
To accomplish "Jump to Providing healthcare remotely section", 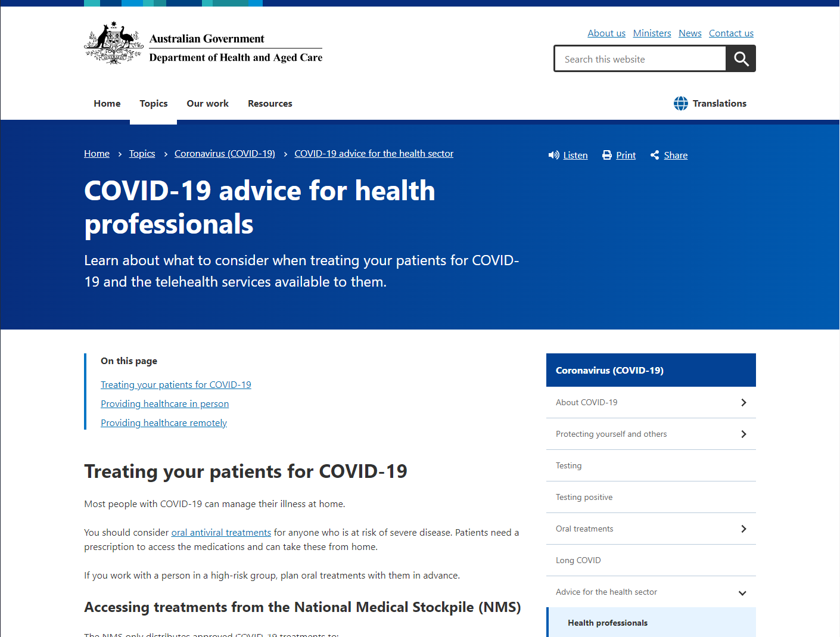I will click(x=164, y=423).
